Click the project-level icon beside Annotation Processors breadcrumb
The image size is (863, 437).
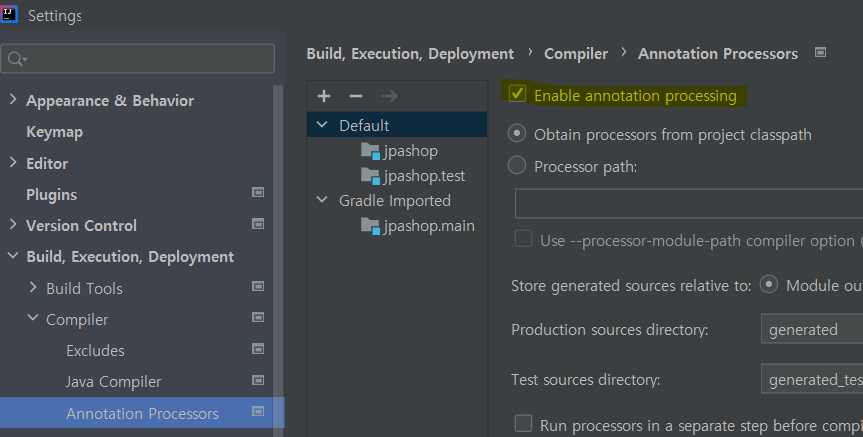point(821,53)
